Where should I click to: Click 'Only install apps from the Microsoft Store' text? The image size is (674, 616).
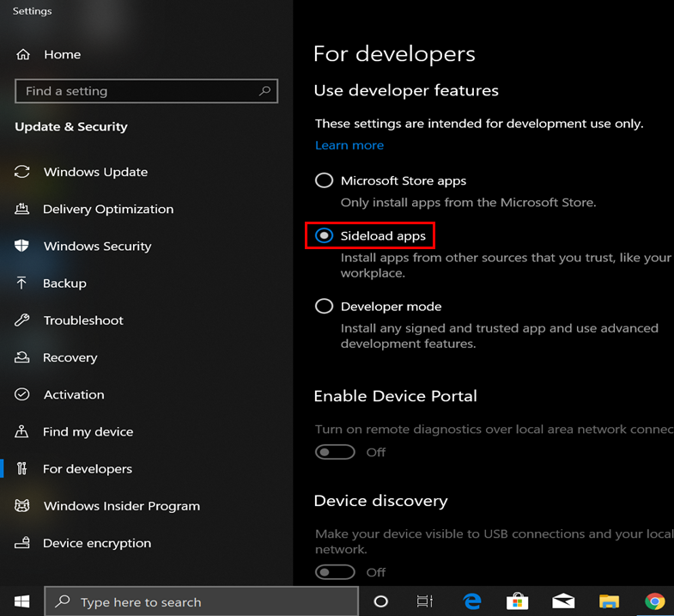469,202
